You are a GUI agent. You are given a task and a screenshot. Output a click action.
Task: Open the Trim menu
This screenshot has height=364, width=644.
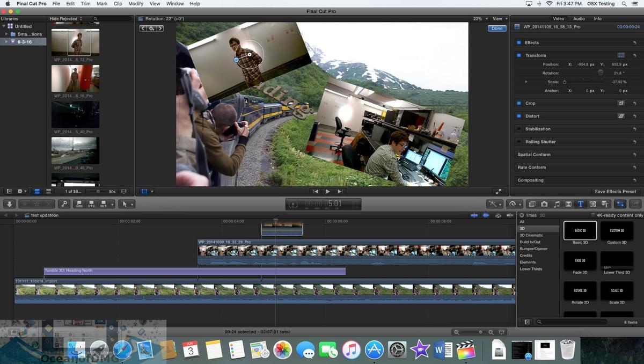(85, 4)
